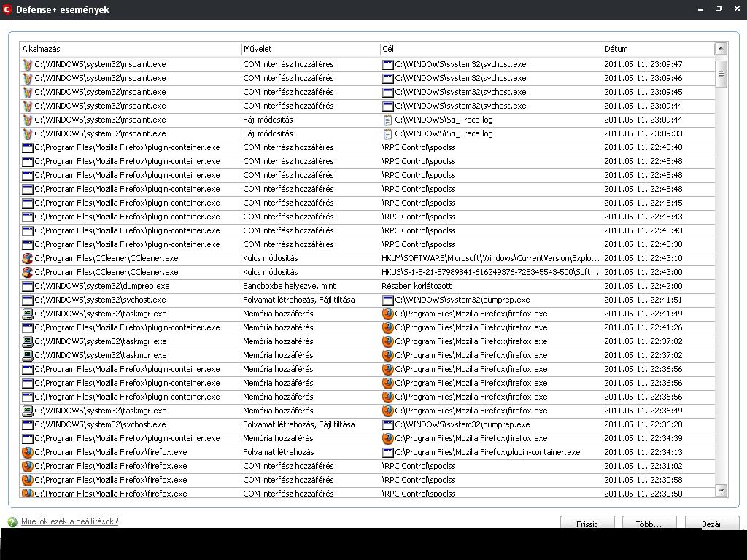Click the svchost.exe target icon in the 23:09:47 row
The image size is (747, 560).
click(388, 64)
